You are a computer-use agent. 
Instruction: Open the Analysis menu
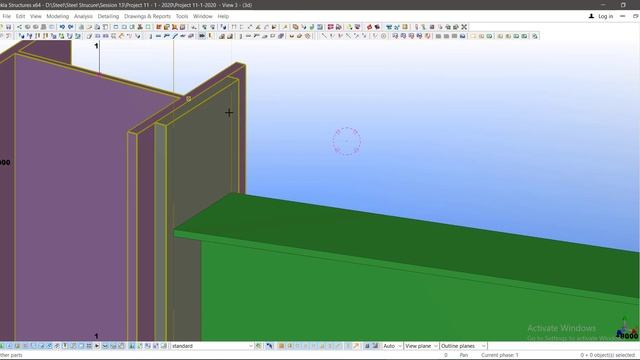pyautogui.click(x=83, y=16)
